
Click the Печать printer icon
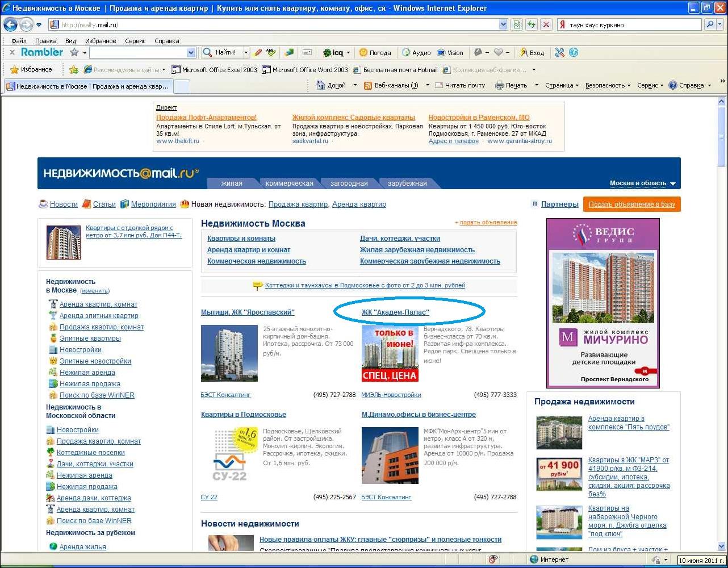point(499,85)
